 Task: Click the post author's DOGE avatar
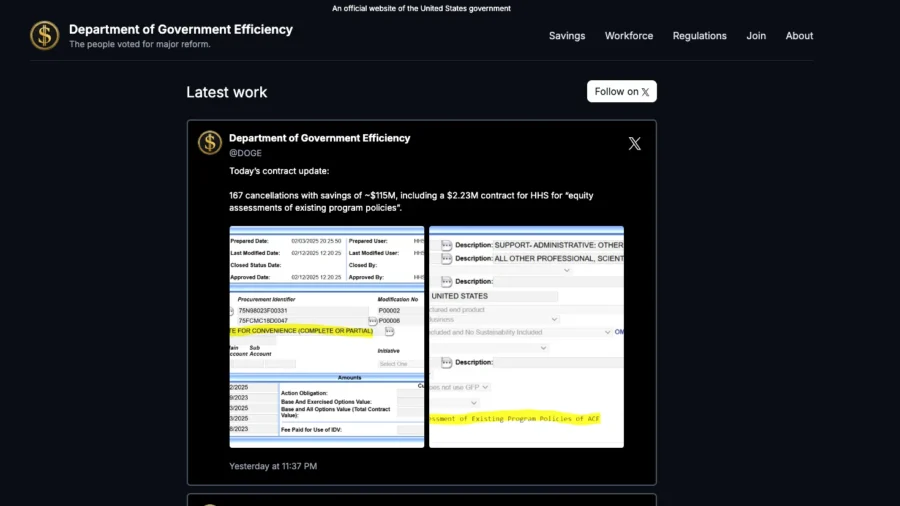[210, 143]
